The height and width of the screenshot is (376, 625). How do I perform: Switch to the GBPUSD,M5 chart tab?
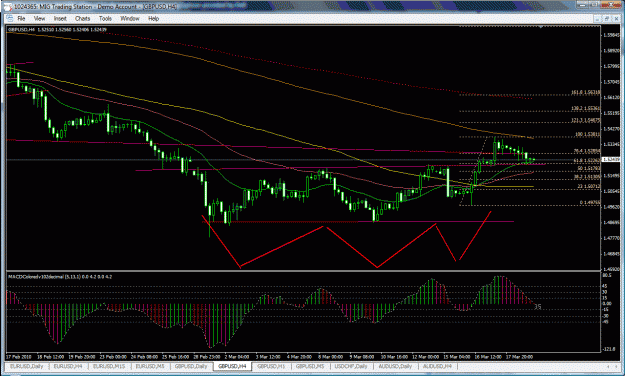point(310,366)
